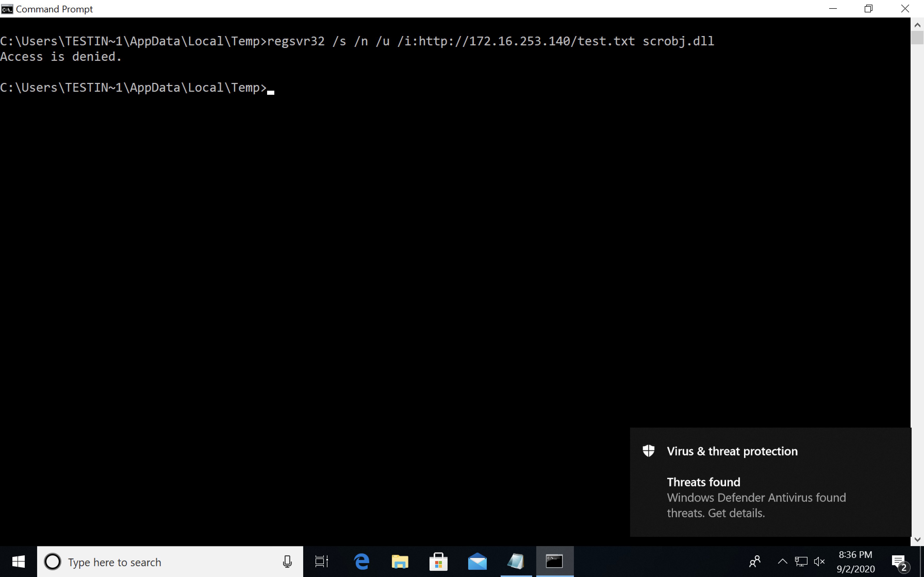Image resolution: width=924 pixels, height=577 pixels.
Task: Open Microsoft Edge from taskbar
Action: [361, 562]
